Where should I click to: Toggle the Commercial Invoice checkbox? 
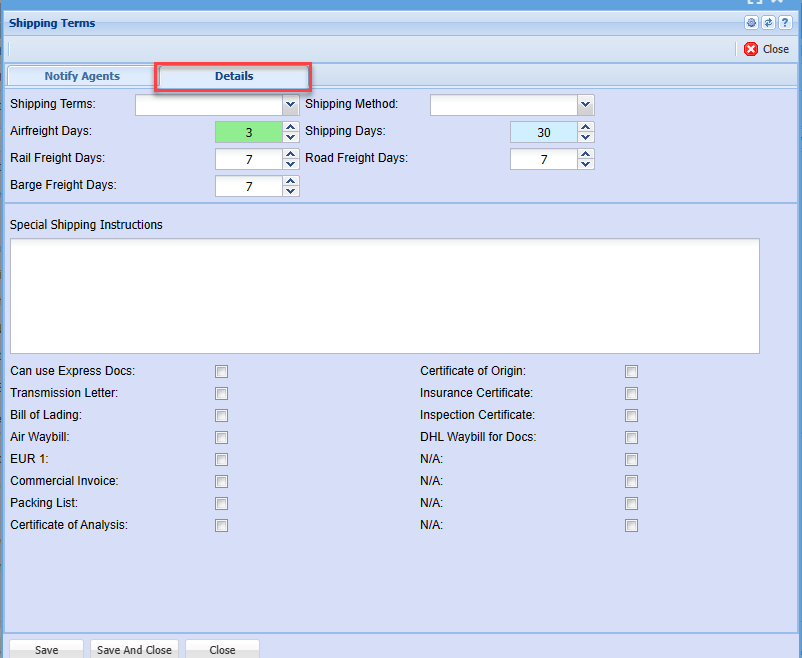(221, 482)
